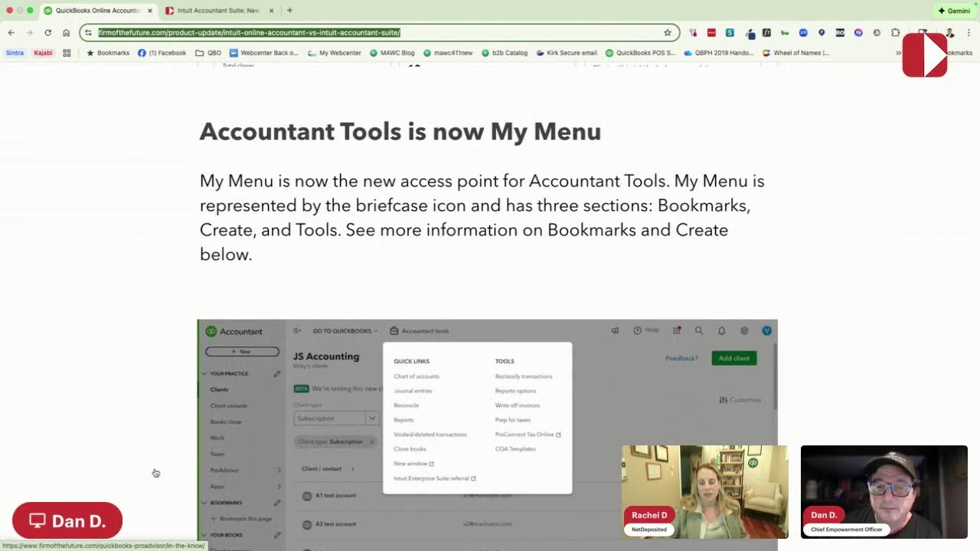Click the site information icon in address bar
The image size is (980, 551).
(x=89, y=33)
